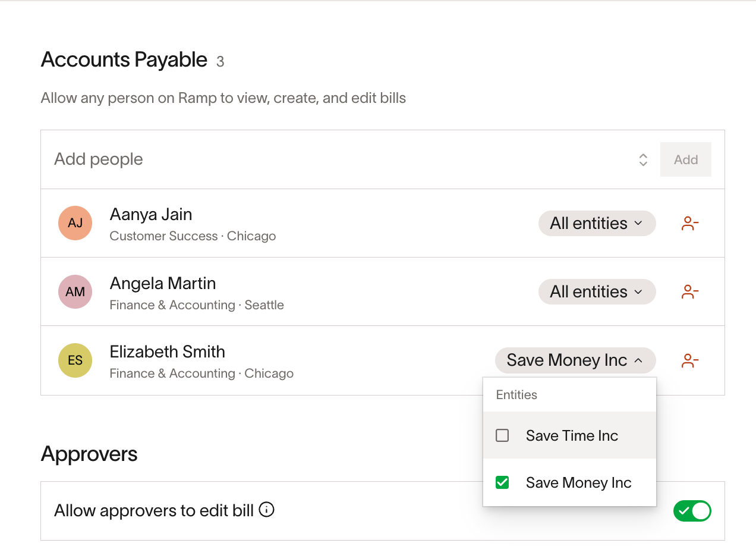Open the Add people selector arrows
Viewport: 756px width, 546px height.
coord(643,159)
